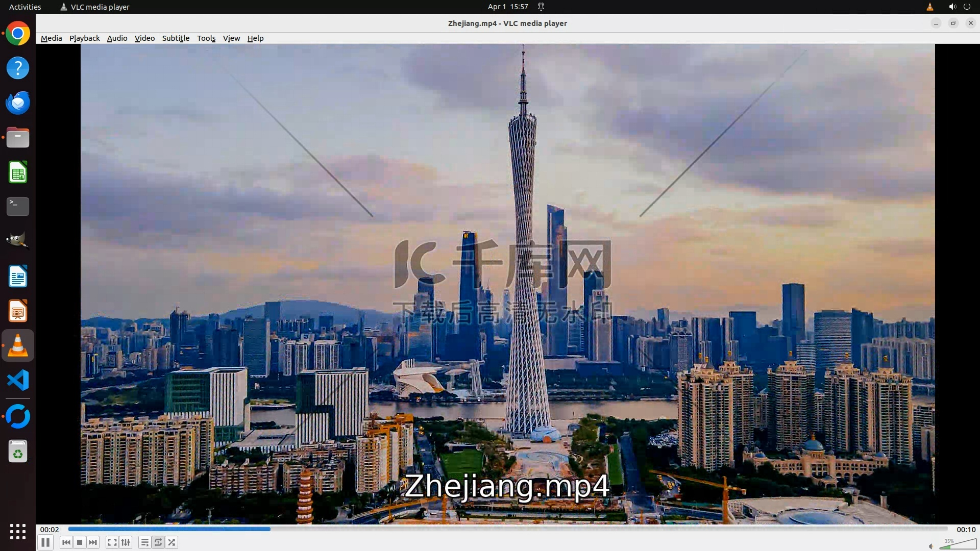Screen dimensions: 980x551
Task: Jump to next media in playlist
Action: tap(93, 542)
